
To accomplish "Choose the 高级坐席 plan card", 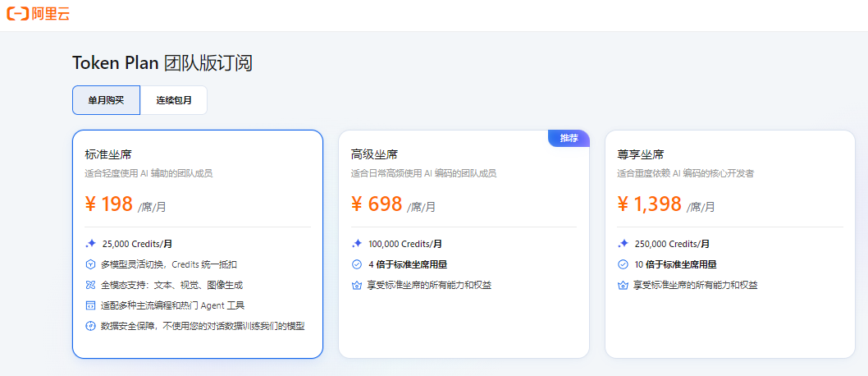I will (464, 244).
